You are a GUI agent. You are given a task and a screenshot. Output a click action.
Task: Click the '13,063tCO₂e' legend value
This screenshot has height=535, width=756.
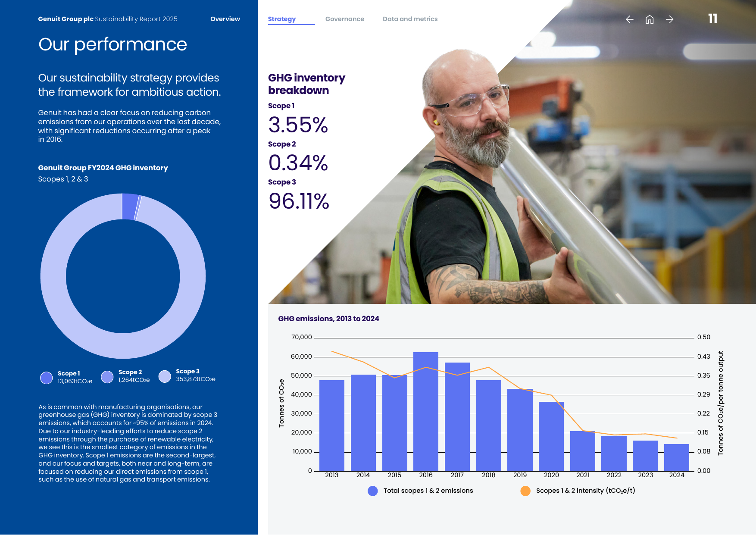pos(75,382)
